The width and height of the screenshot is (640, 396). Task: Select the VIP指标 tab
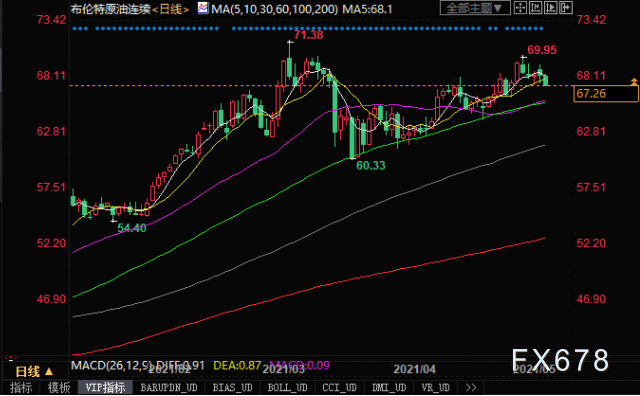point(105,387)
